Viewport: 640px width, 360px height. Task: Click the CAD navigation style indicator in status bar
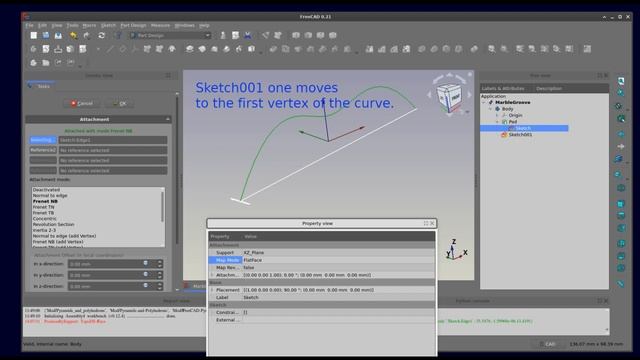(x=548, y=344)
